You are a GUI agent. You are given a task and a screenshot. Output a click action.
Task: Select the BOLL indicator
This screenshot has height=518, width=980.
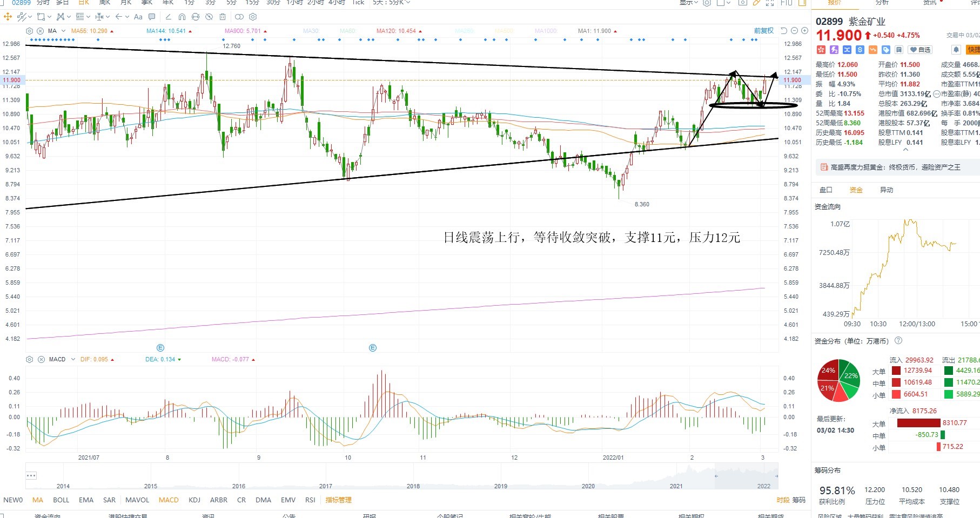click(x=61, y=500)
